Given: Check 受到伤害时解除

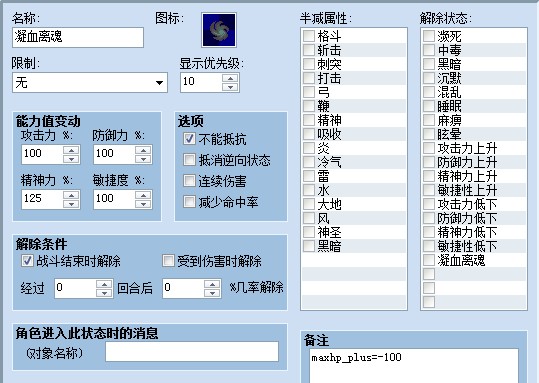Looking at the screenshot, I should click(x=168, y=261).
